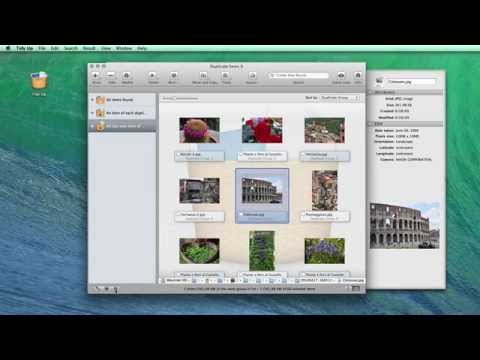Open the Window menu
The width and height of the screenshot is (480, 360).
[124, 48]
